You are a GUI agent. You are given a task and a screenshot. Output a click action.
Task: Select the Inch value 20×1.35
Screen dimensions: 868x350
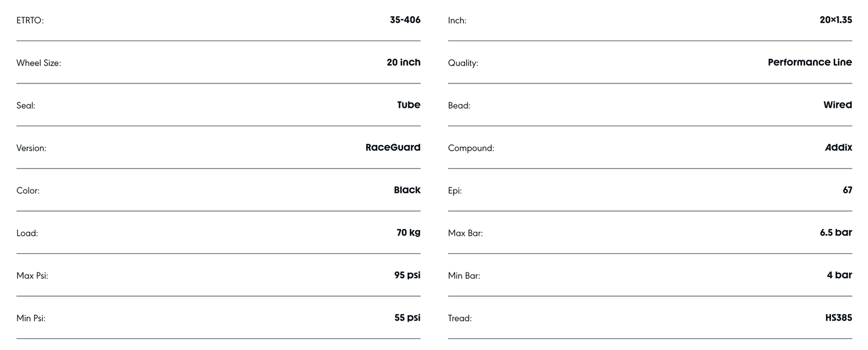tap(836, 20)
